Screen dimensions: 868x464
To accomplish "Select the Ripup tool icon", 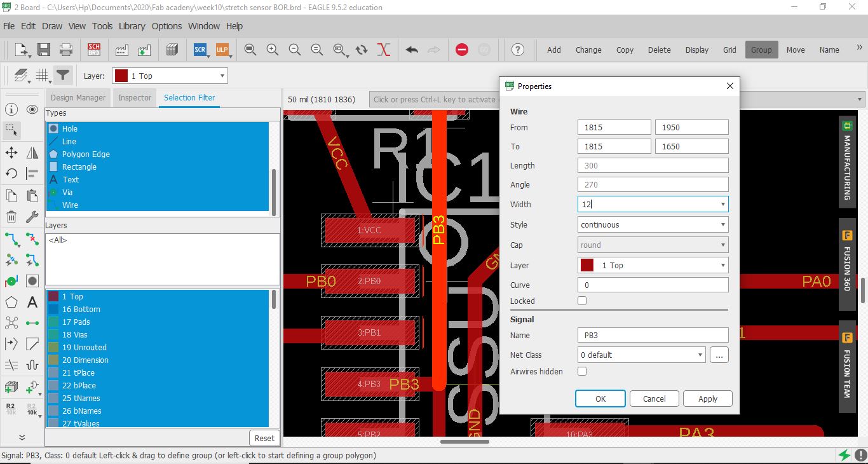I will pos(32,239).
